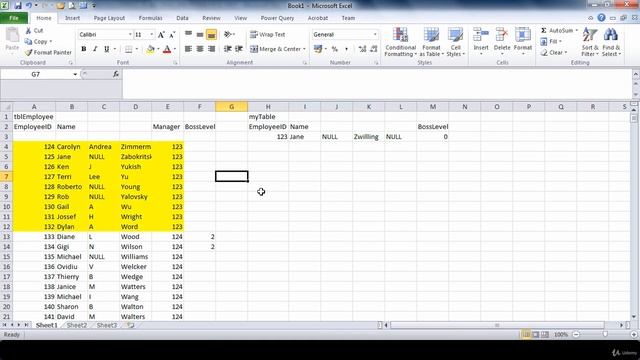Image resolution: width=640 pixels, height=360 pixels.
Task: Click the comma style icon
Action: click(x=347, y=49)
